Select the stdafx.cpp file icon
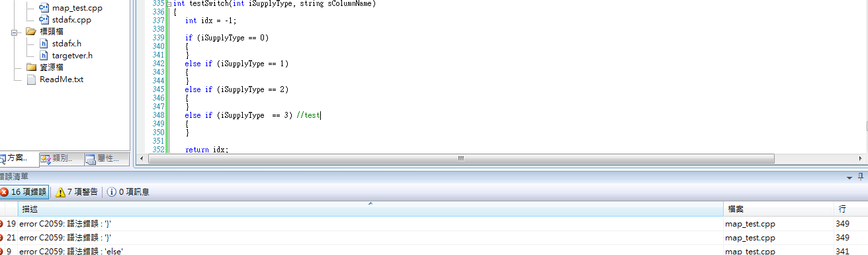 point(44,20)
